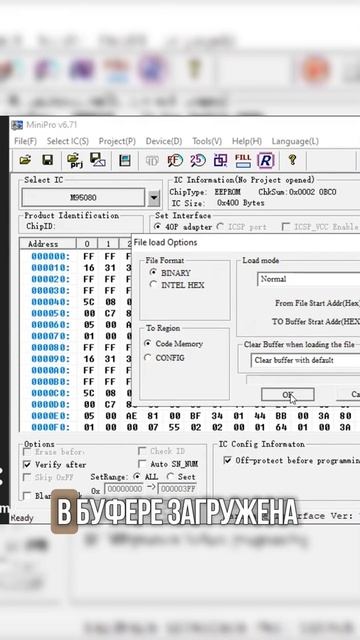Click address row 000050:
This screenshot has height=640, width=360.
[50, 314]
